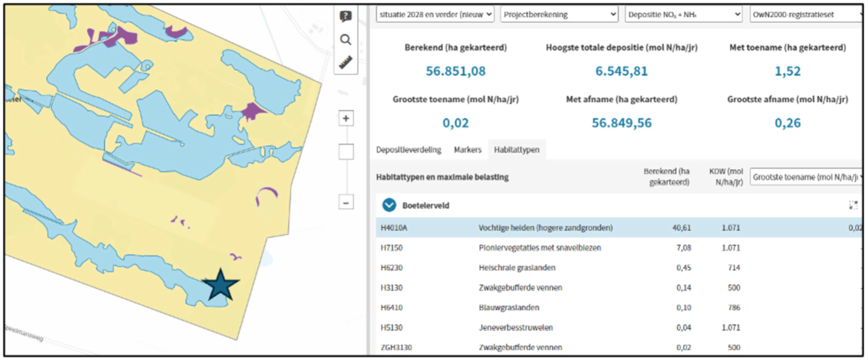The height and width of the screenshot is (360, 868).
Task: Open the 'situatie 2028 en verder' dropdown
Action: click(435, 14)
